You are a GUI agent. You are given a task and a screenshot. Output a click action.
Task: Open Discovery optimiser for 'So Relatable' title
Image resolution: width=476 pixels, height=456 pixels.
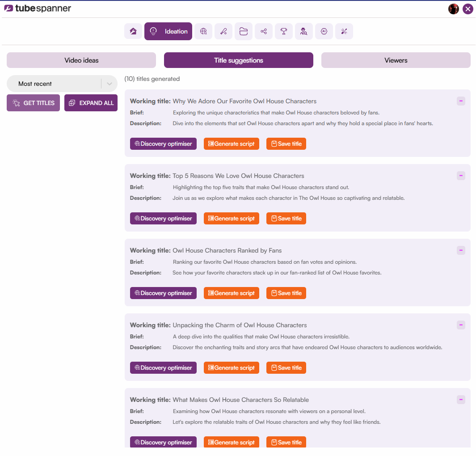pyautogui.click(x=163, y=442)
